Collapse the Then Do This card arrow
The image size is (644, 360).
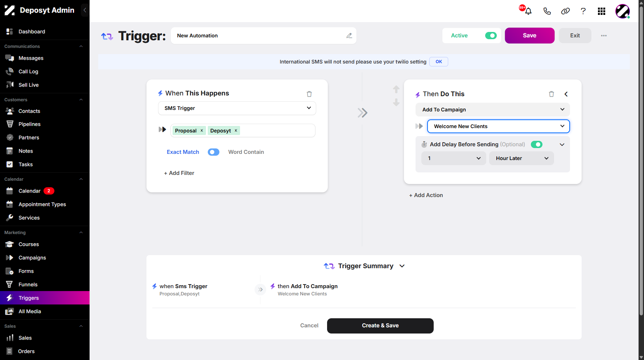566,94
